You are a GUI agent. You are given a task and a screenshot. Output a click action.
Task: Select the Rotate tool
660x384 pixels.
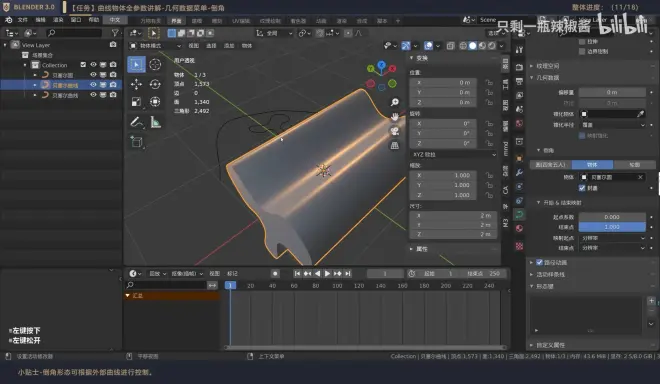(x=155, y=84)
